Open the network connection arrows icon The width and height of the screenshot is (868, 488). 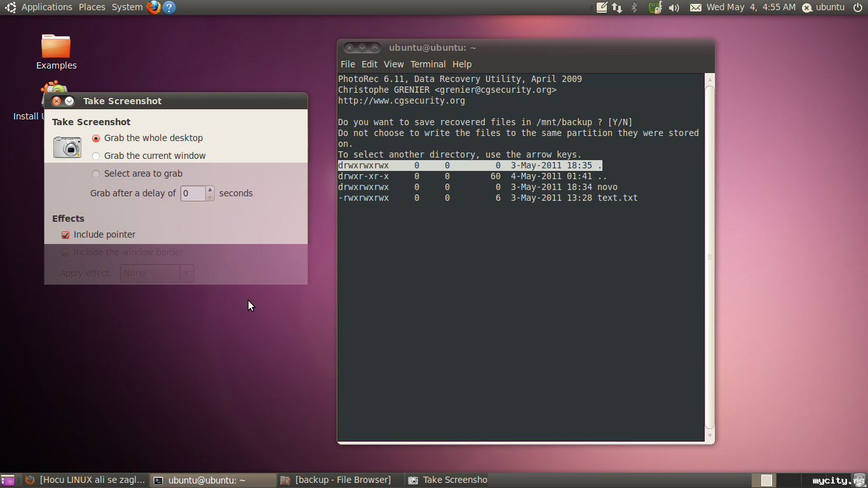click(617, 8)
